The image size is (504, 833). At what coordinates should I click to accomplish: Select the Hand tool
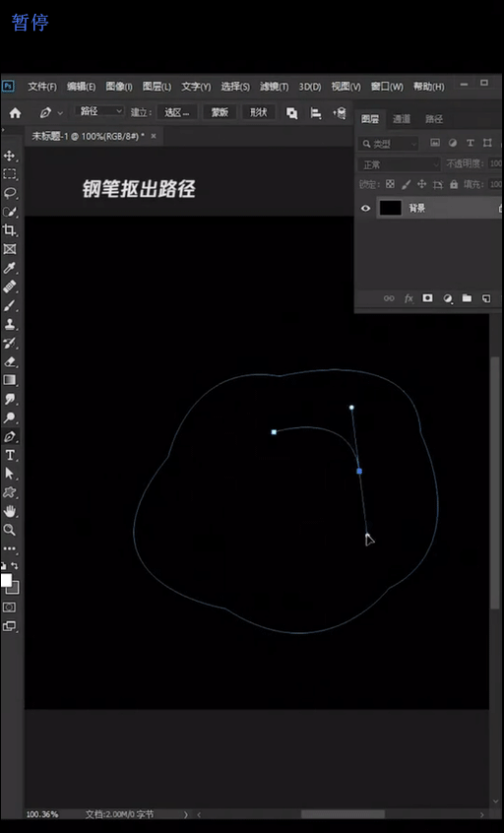tap(9, 512)
